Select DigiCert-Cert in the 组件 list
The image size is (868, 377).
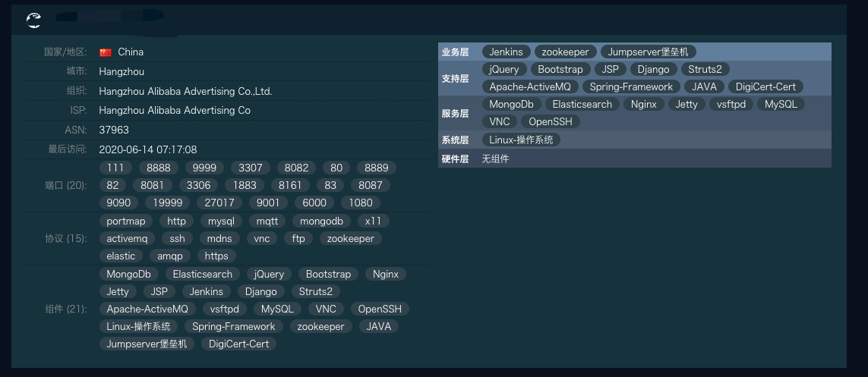click(239, 344)
